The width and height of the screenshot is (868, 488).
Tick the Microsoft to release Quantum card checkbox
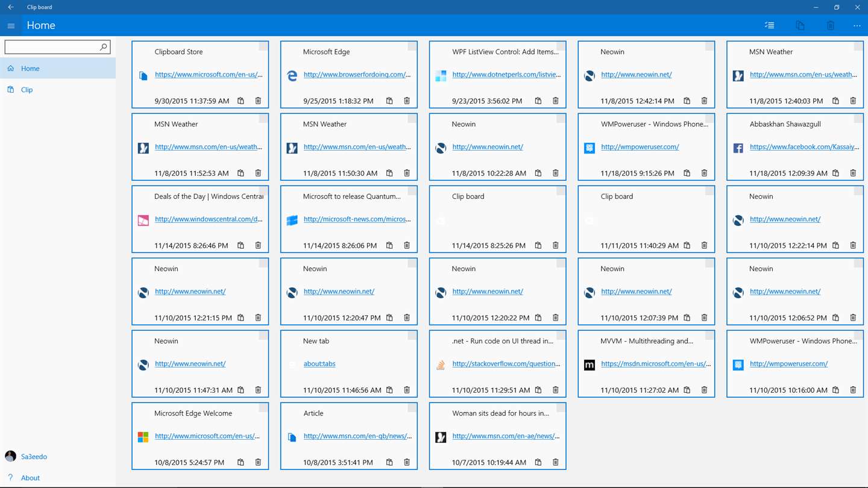click(412, 190)
